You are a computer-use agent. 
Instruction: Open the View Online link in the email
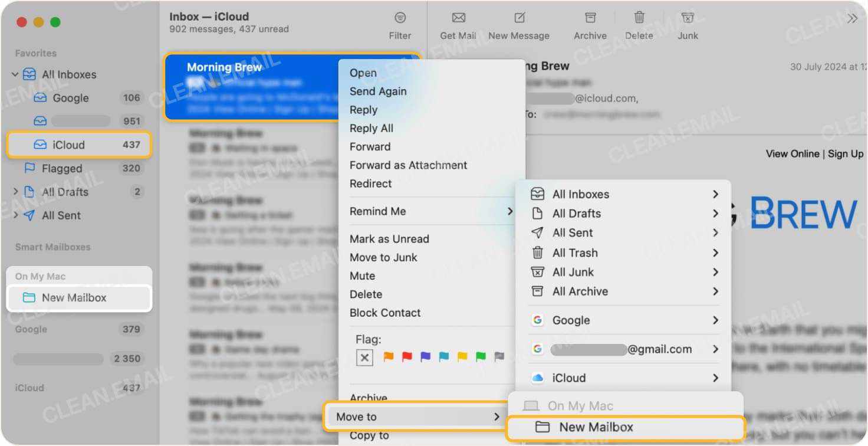pyautogui.click(x=793, y=153)
